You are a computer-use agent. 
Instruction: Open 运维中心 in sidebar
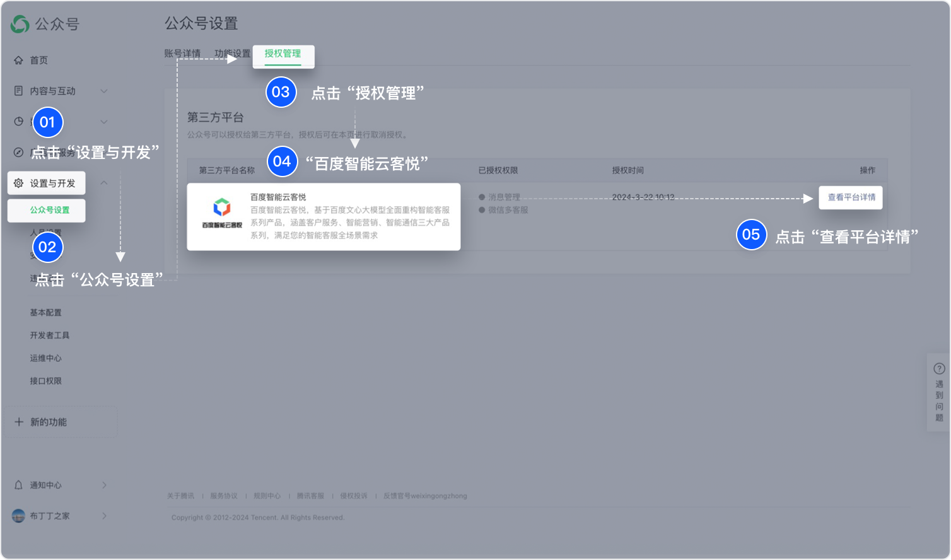[45, 358]
